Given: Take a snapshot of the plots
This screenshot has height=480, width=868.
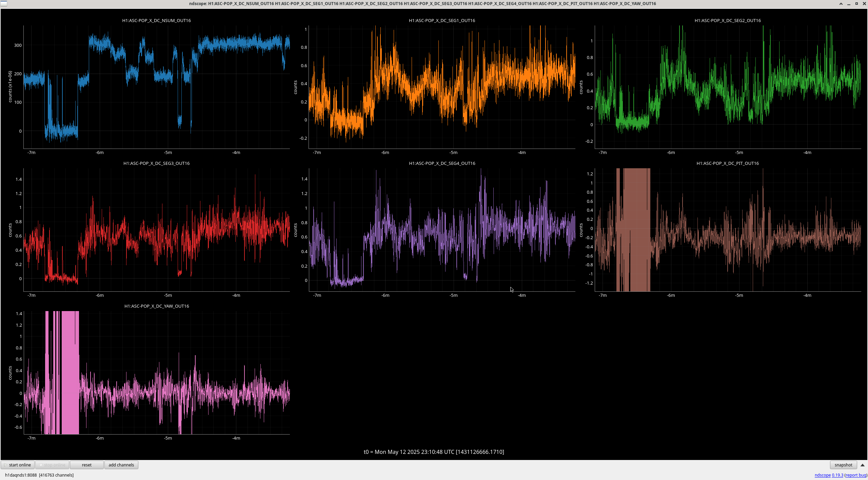Looking at the screenshot, I should (843, 465).
